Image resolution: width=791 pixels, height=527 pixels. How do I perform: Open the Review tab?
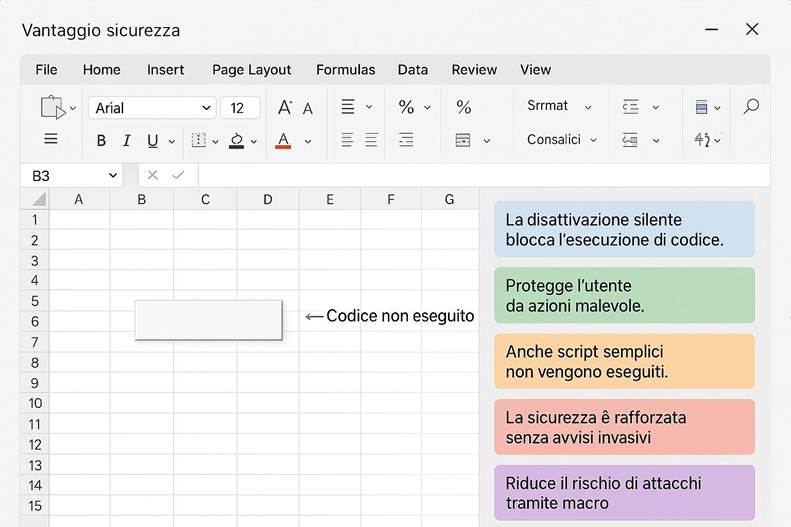tap(474, 70)
